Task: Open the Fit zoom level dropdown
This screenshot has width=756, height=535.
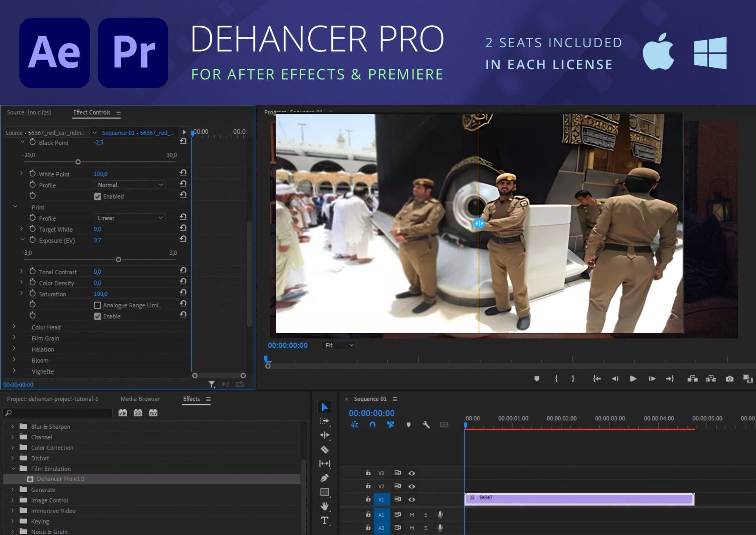Action: 339,345
